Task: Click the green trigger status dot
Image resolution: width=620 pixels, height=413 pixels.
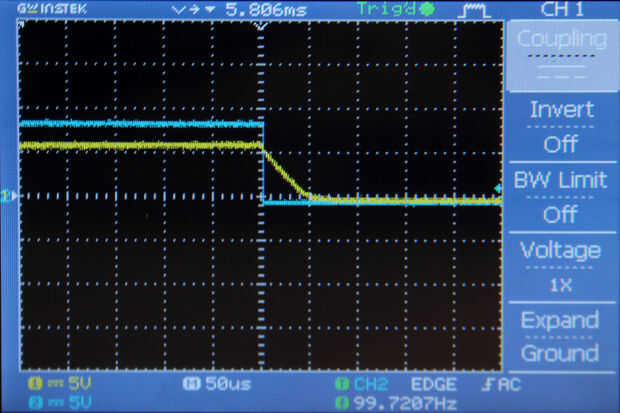Action: pyautogui.click(x=427, y=9)
